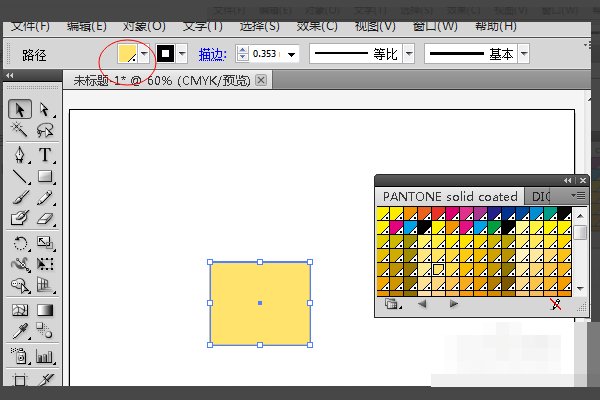Image resolution: width=600 pixels, height=400 pixels.
Task: Open the 基本 brush definition dropdown
Action: tap(523, 54)
